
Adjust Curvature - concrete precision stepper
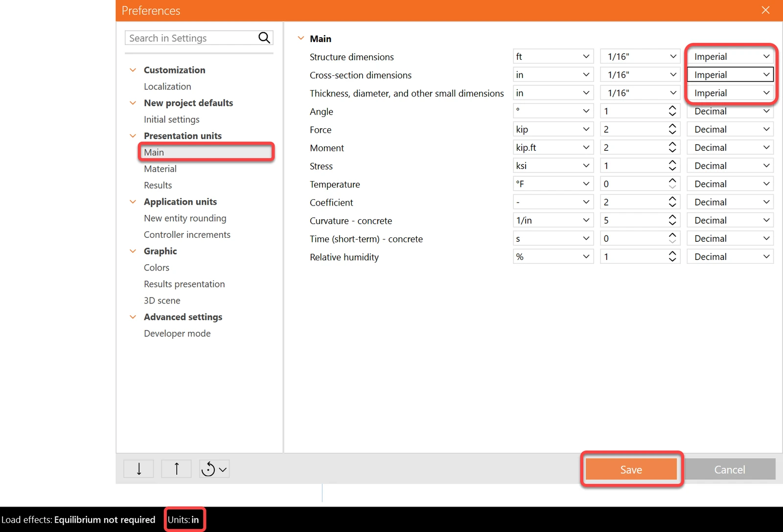672,220
